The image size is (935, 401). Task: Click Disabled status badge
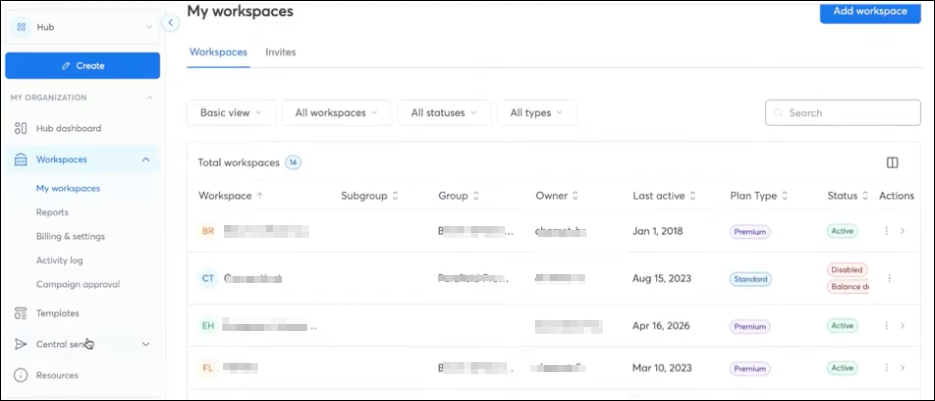pos(847,270)
